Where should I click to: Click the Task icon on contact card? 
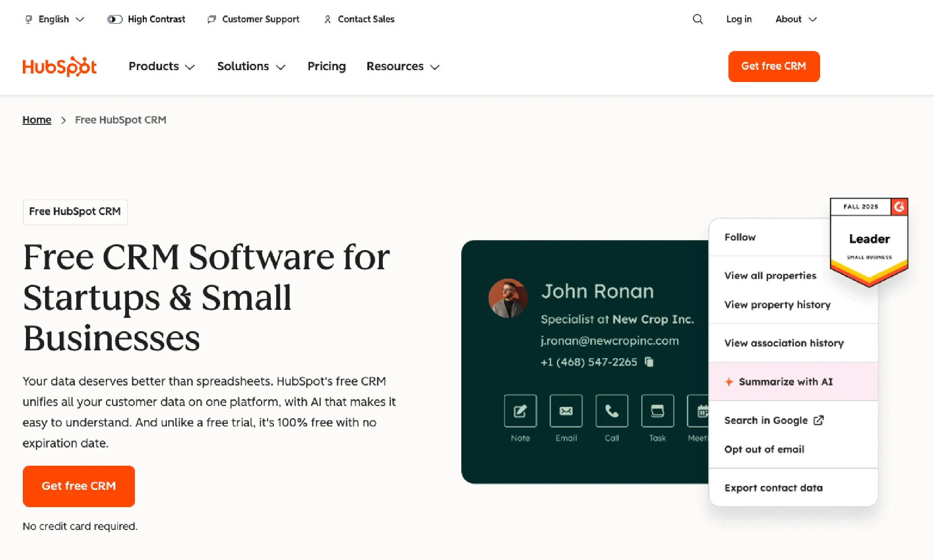coord(657,411)
